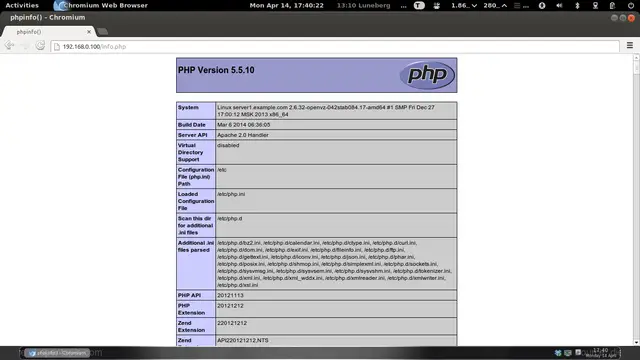Screen dimensions: 640x360
Task: Click the PHP API value 20121113
Action: click(x=230, y=296)
